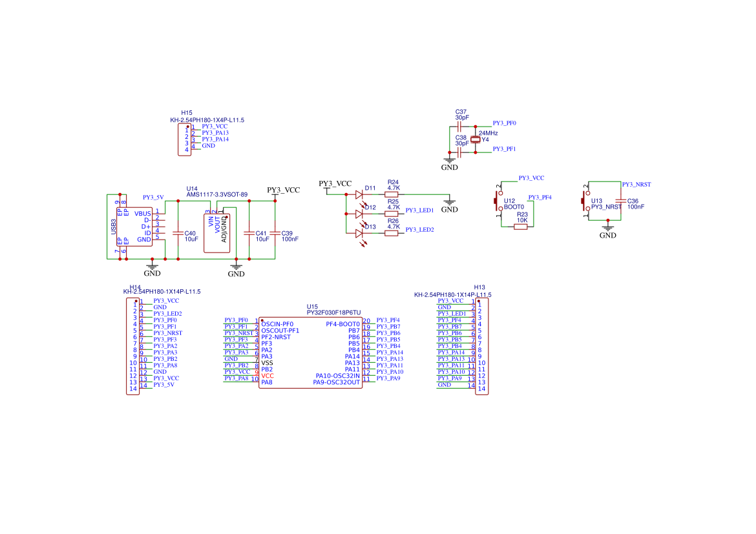This screenshot has width=756, height=534.
Task: Click the red VCC pin label on U15
Action: pyautogui.click(x=268, y=376)
